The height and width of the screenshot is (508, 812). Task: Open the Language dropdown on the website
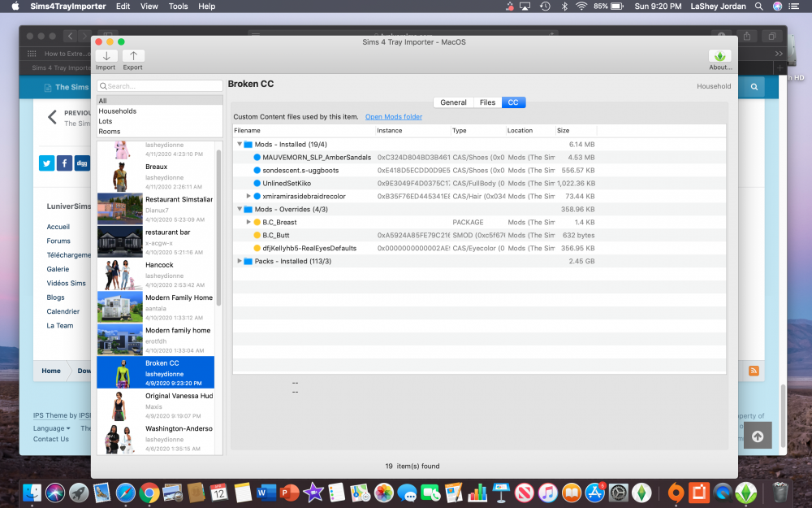point(52,428)
